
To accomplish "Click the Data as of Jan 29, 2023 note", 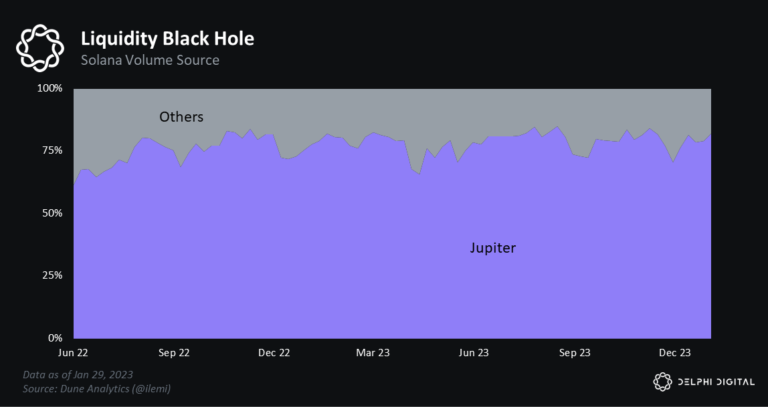I will (x=79, y=374).
